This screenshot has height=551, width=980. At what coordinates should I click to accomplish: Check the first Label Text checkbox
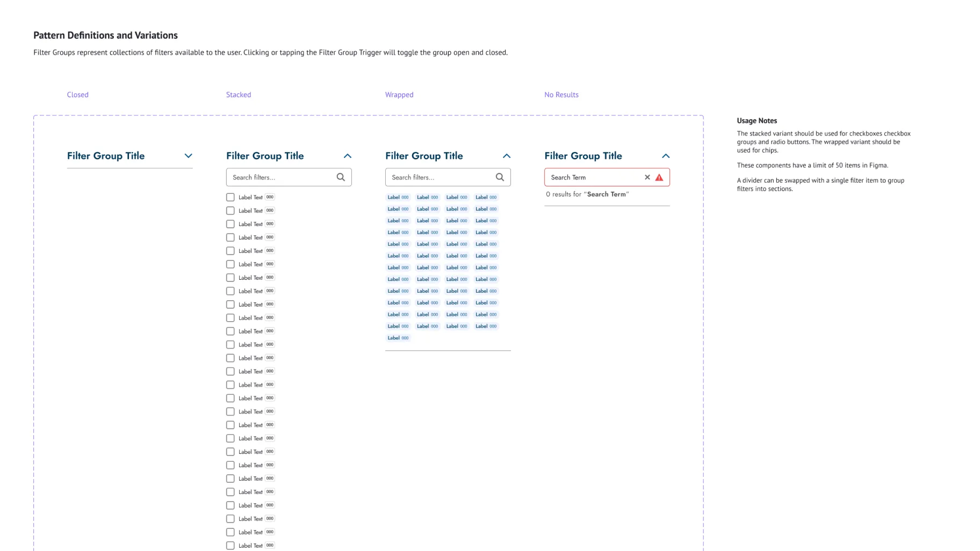tap(230, 197)
